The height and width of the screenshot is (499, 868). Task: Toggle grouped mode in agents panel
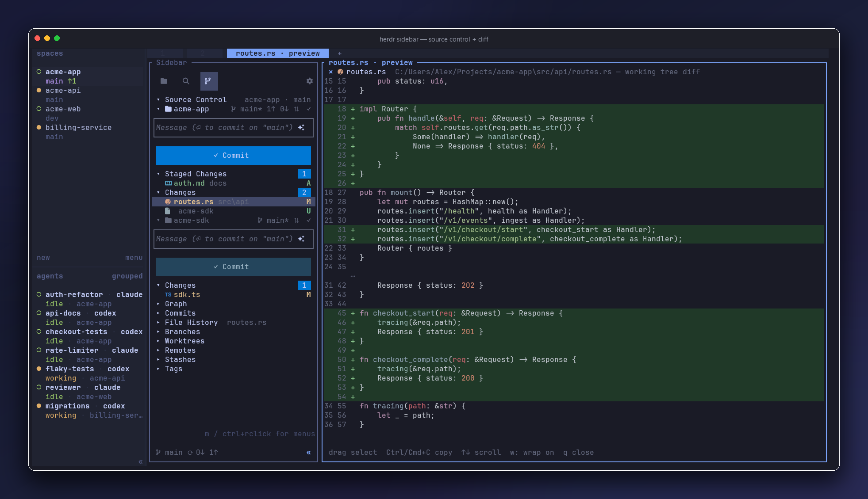127,276
